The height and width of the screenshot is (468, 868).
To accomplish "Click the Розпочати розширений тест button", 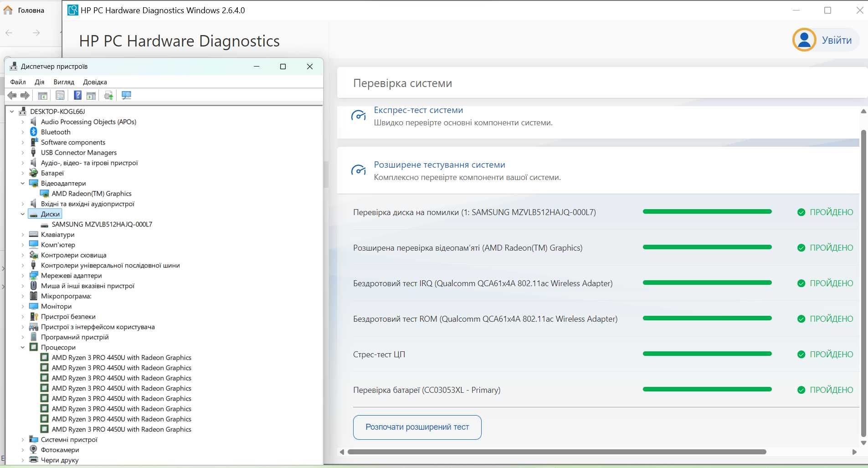I will [417, 427].
